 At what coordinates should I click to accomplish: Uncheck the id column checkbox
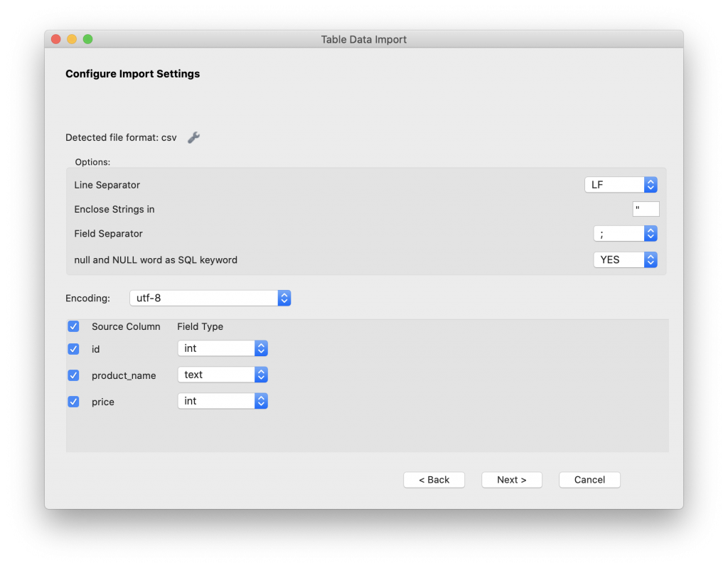pos(73,349)
